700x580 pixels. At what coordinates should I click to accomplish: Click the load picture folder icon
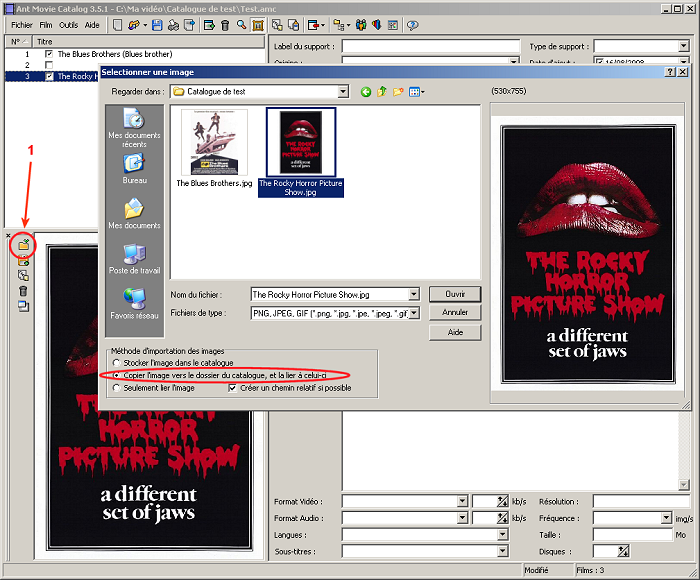(x=23, y=245)
